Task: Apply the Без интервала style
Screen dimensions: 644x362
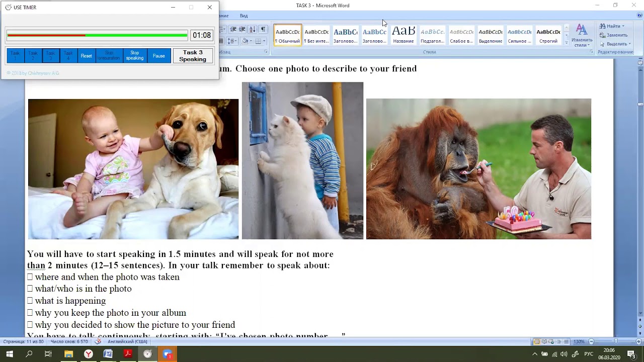Action: point(316,35)
